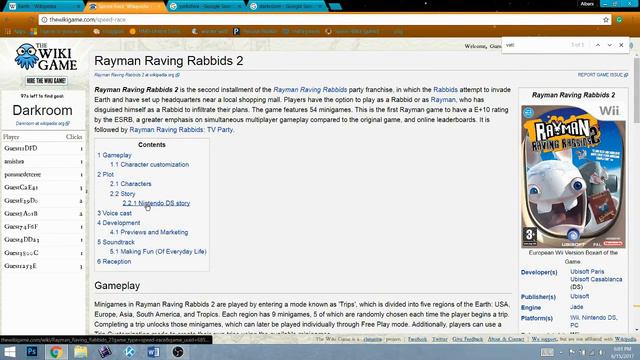Jump to 5.1 Making Fun (Of Everyday Life)
640x360 pixels.
[158, 252]
